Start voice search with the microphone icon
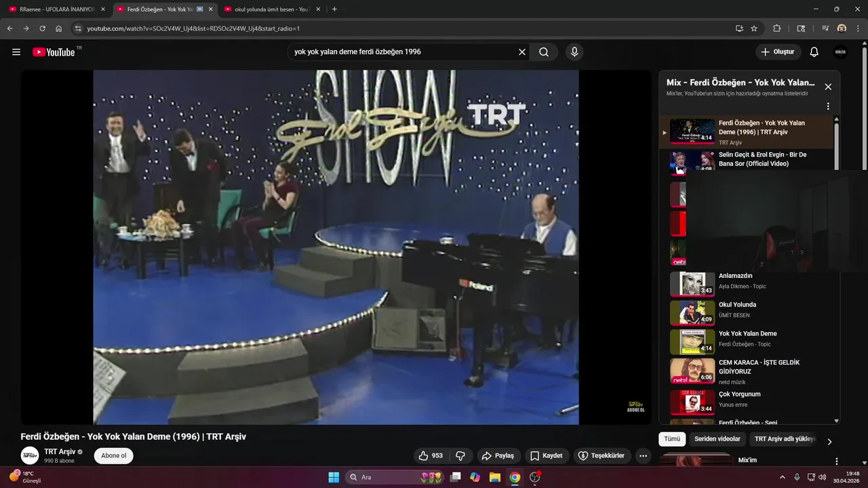This screenshot has width=868, height=488. point(574,52)
